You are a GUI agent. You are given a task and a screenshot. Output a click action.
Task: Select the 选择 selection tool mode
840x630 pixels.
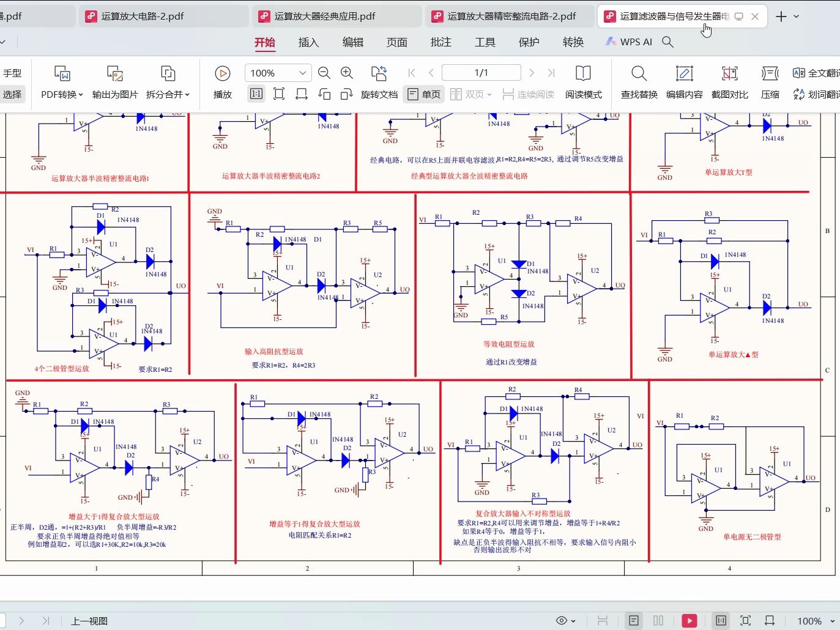point(12,94)
